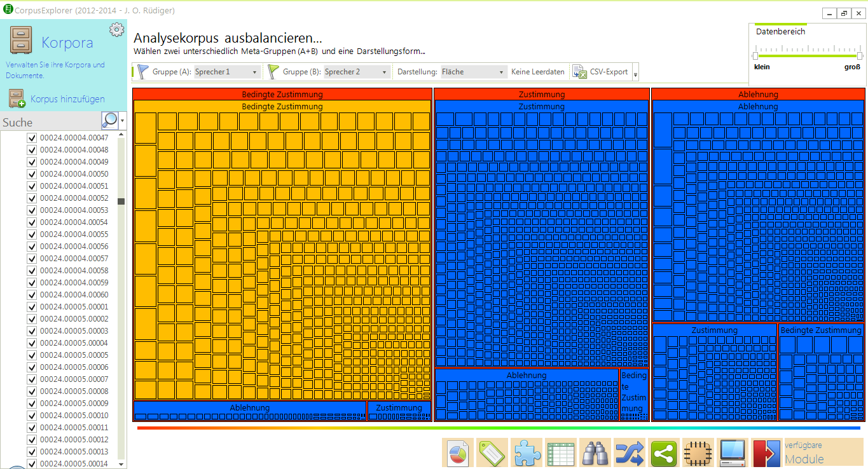
Task: Click in the Suche search field
Action: (x=51, y=122)
